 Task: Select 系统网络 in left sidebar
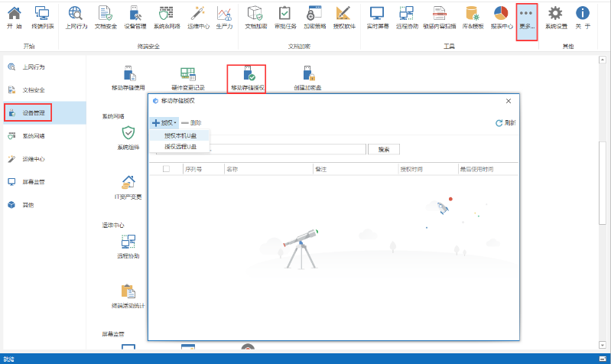(45, 136)
